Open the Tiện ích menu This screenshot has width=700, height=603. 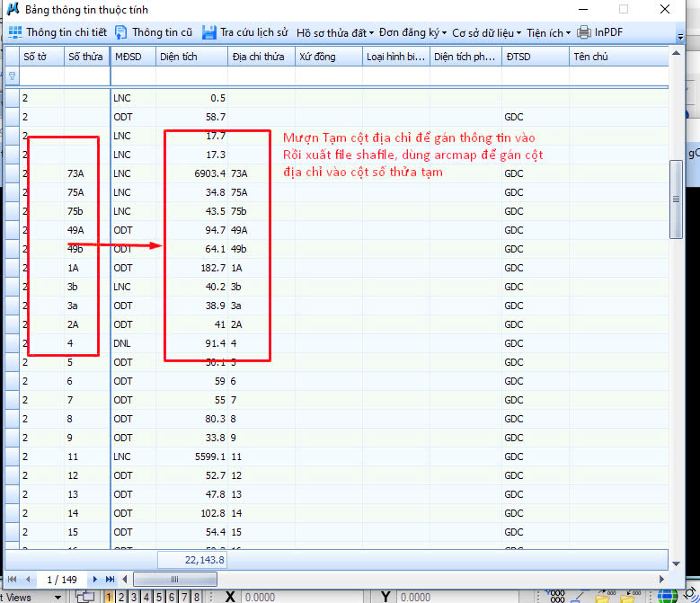point(548,32)
